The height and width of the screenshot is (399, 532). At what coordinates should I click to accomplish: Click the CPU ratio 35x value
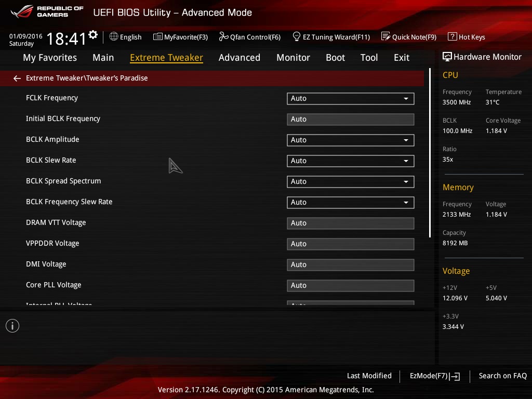(448, 159)
